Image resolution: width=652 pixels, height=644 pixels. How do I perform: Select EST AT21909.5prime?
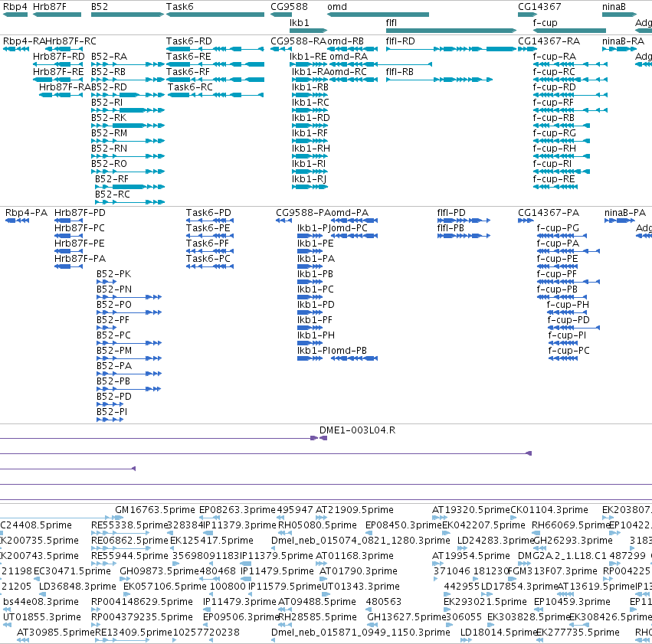tap(321, 518)
